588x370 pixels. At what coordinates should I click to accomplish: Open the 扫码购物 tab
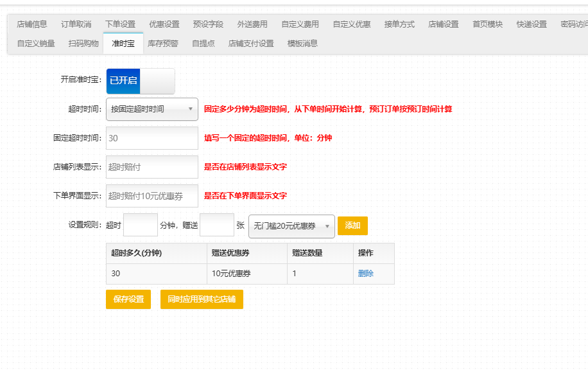point(83,44)
